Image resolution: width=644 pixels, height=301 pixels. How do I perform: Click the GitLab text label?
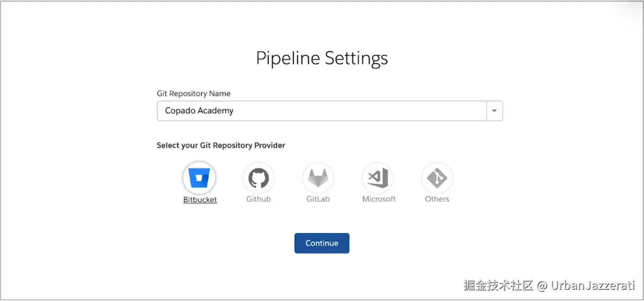click(x=318, y=199)
